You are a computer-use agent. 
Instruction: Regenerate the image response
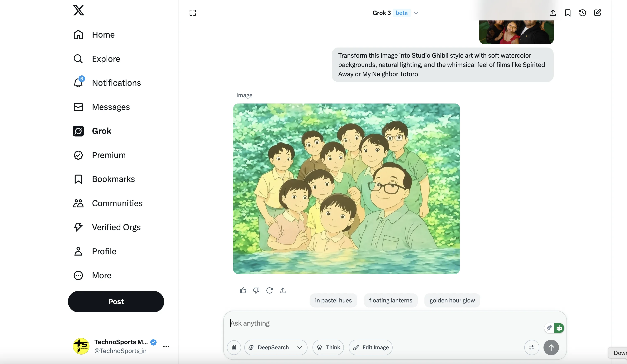[x=269, y=290]
